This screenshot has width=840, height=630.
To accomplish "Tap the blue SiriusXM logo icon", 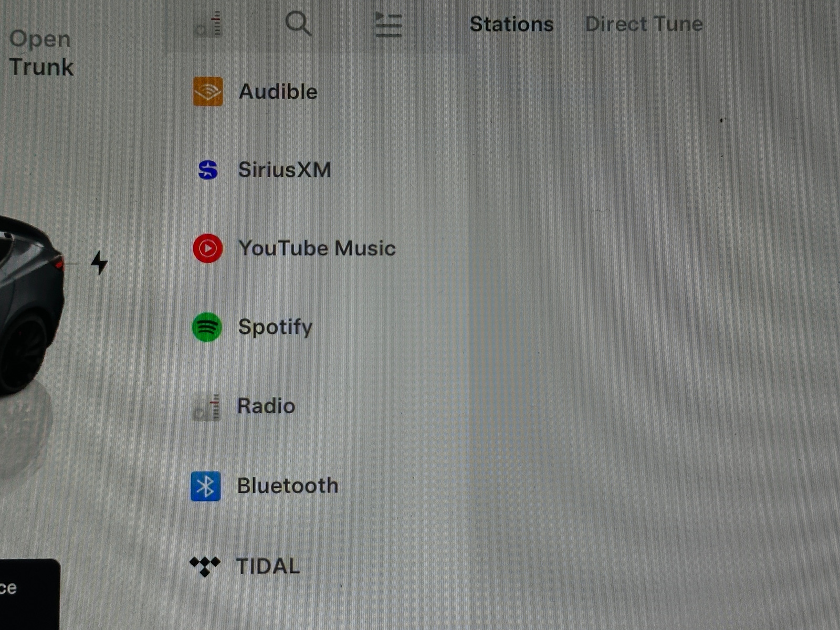I will click(x=208, y=170).
